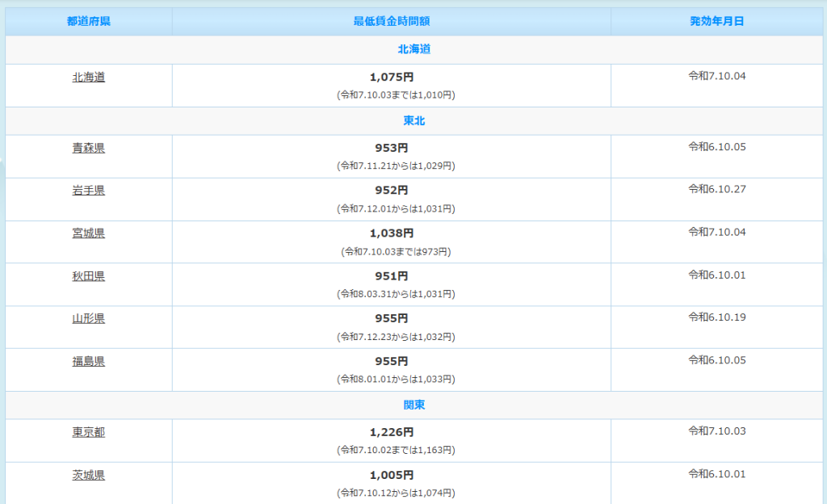Click the 最低賃金時間額 column header
Image resolution: width=827 pixels, height=504 pixels.
(391, 21)
